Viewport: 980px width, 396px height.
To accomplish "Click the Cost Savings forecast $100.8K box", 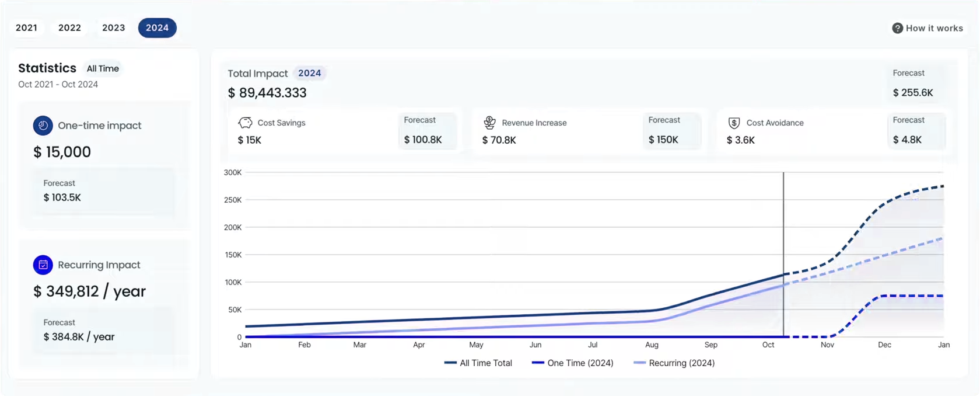I will click(x=427, y=130).
